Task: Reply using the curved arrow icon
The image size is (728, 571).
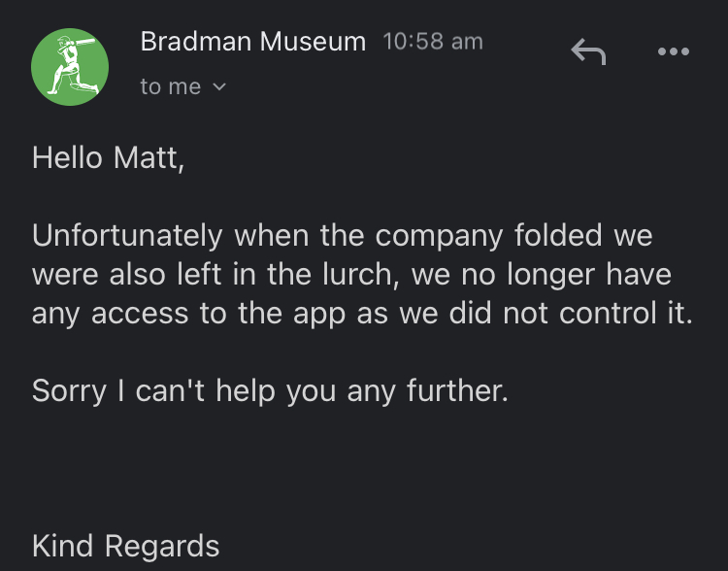Action: (588, 51)
